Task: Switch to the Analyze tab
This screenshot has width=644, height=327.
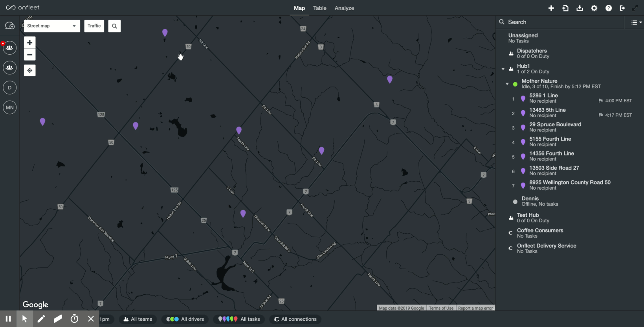Action: (x=344, y=8)
